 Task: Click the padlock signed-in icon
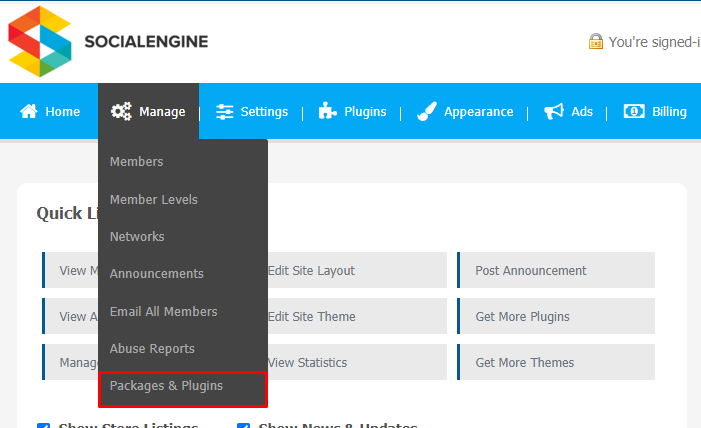(x=595, y=41)
